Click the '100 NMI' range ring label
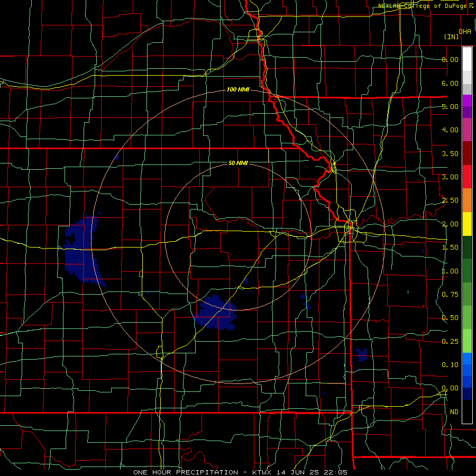This screenshot has height=476, width=476. click(x=238, y=89)
